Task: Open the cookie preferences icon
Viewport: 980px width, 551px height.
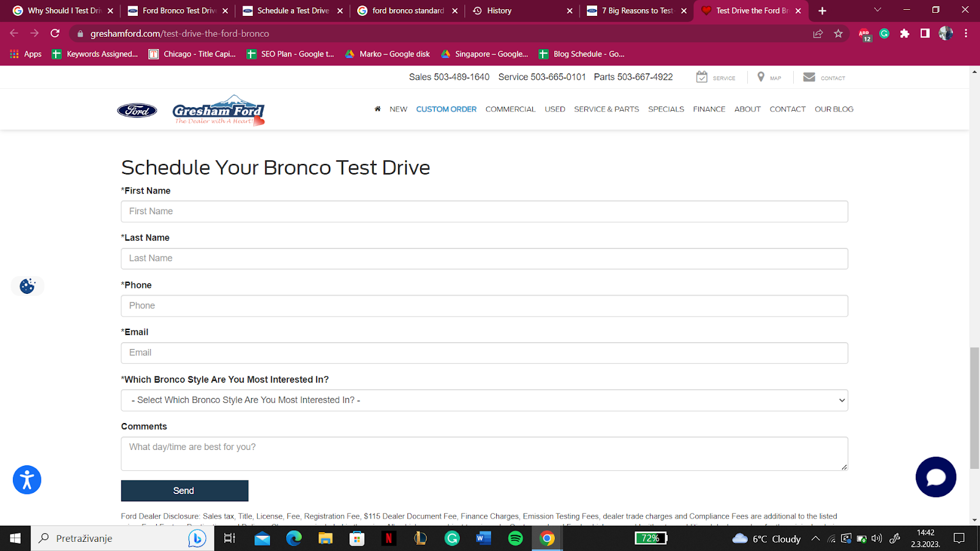Action: pyautogui.click(x=27, y=286)
